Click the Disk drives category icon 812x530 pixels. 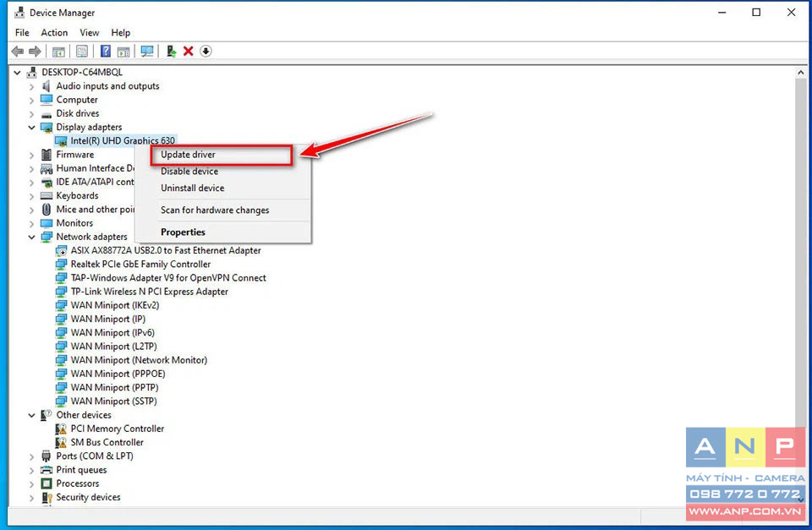46,114
